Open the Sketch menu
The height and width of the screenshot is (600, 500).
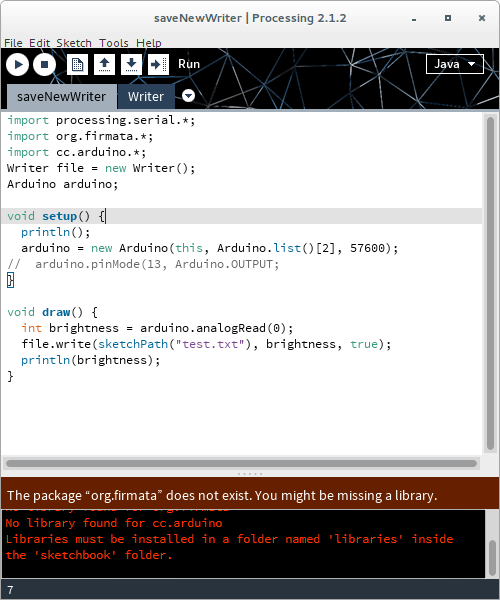pyautogui.click(x=74, y=43)
